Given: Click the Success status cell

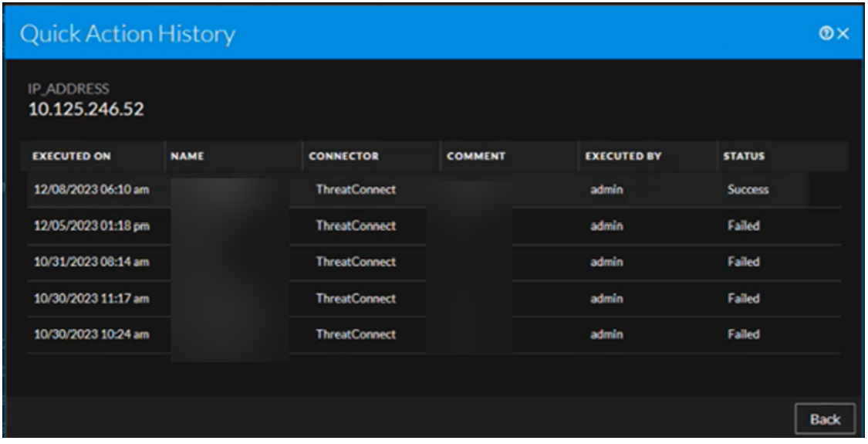Looking at the screenshot, I should (x=748, y=190).
